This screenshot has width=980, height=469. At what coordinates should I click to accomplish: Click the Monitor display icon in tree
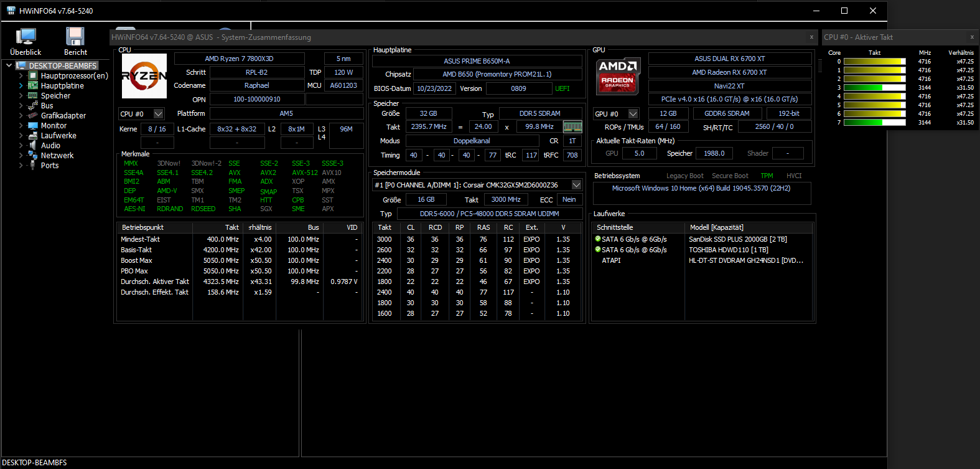33,126
